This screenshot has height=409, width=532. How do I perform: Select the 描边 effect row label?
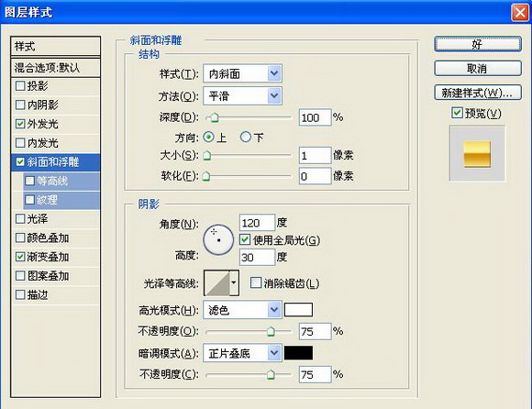click(x=38, y=294)
